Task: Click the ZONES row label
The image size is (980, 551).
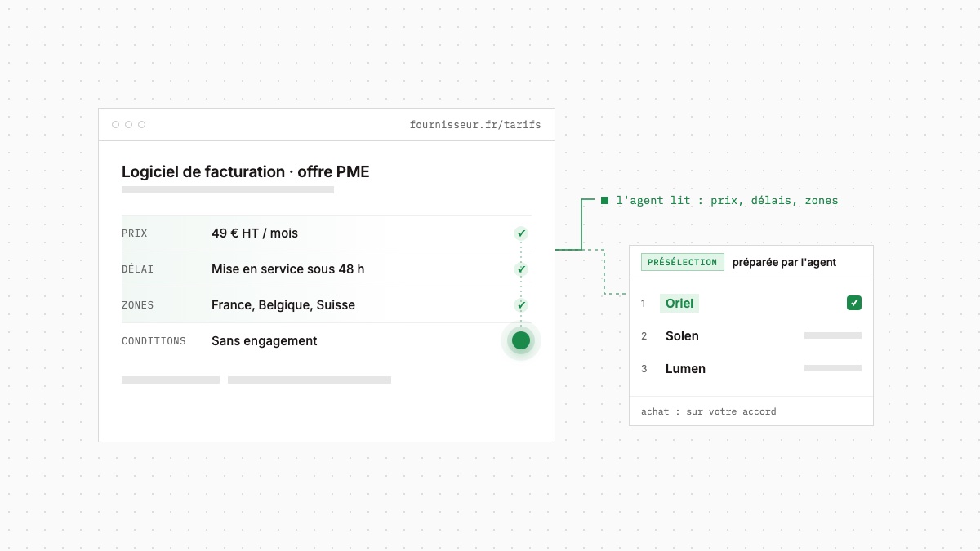Action: 138,305
